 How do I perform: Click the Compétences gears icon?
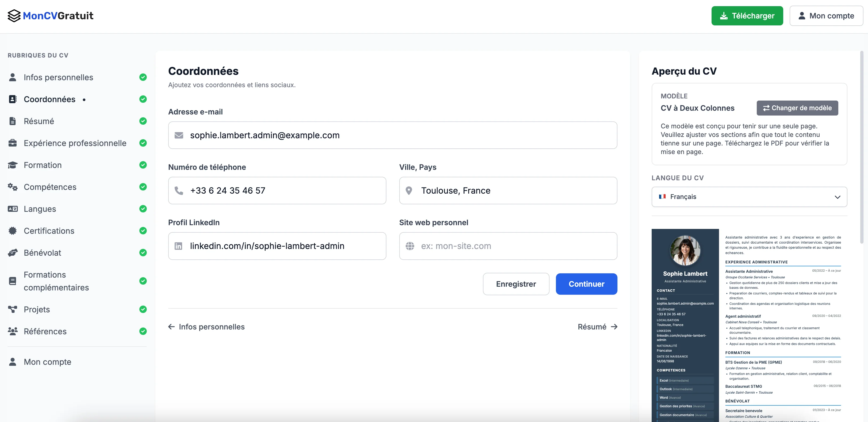[x=13, y=187]
